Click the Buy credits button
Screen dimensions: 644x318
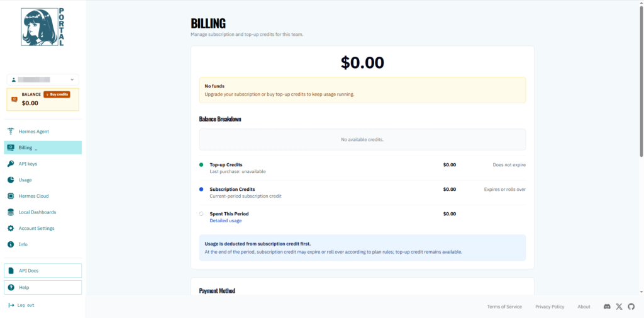(x=57, y=94)
